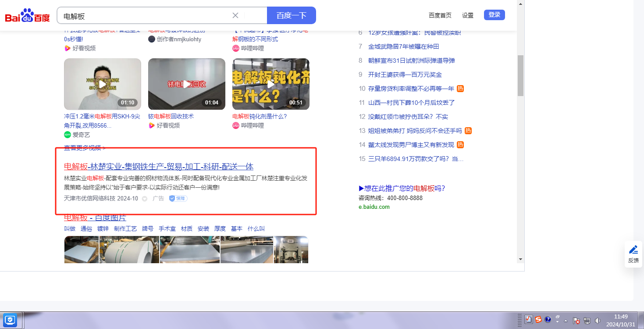The width and height of the screenshot is (644, 329).
Task: Click the bilibili icon under 电解板钝化剂是什么
Action: tap(236, 125)
